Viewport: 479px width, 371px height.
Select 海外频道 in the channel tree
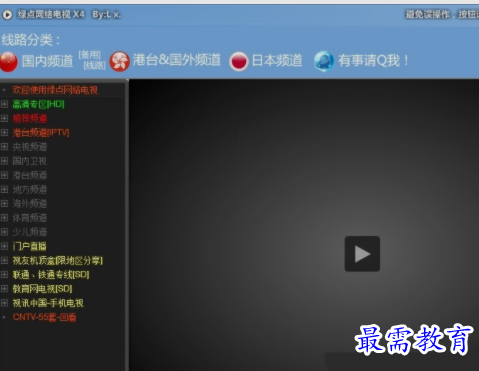(x=30, y=203)
